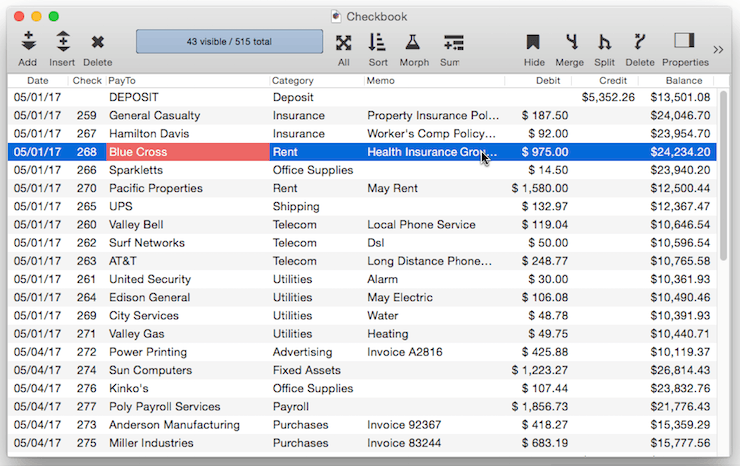Click the '43 visible / 515 total' status field
The image size is (740, 466).
[x=229, y=42]
